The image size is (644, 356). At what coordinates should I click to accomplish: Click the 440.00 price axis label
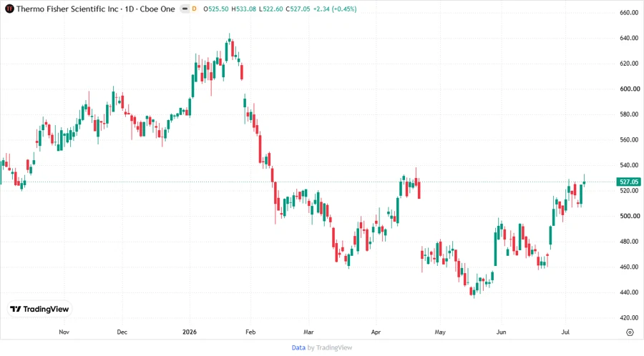coord(629,292)
